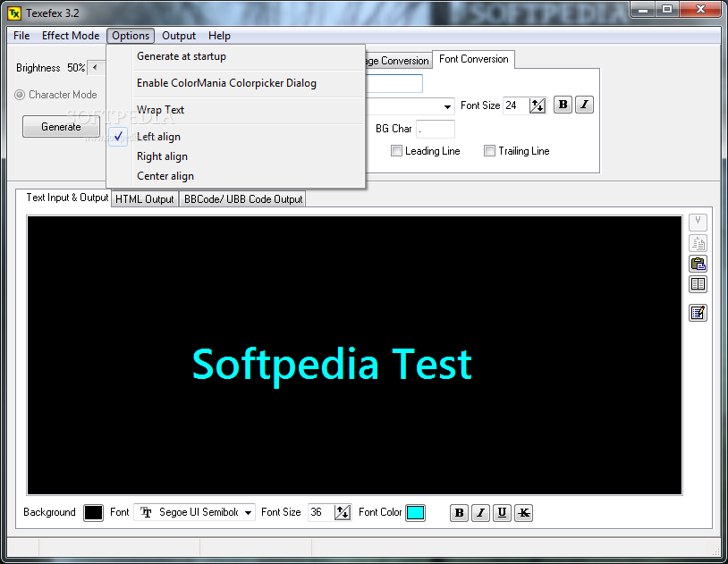This screenshot has width=728, height=564.
Task: Toggle Underline in bottom text toolbar
Action: pyautogui.click(x=502, y=513)
